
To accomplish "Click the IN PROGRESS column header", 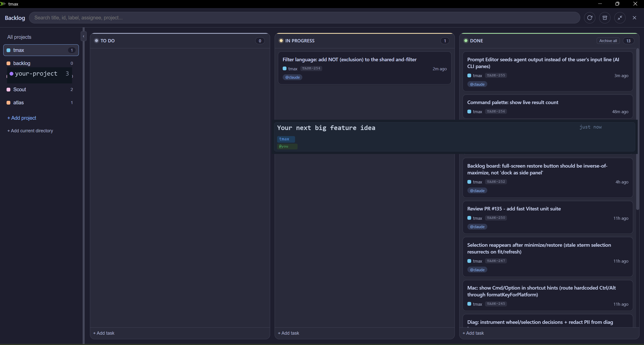I will tap(365, 41).
